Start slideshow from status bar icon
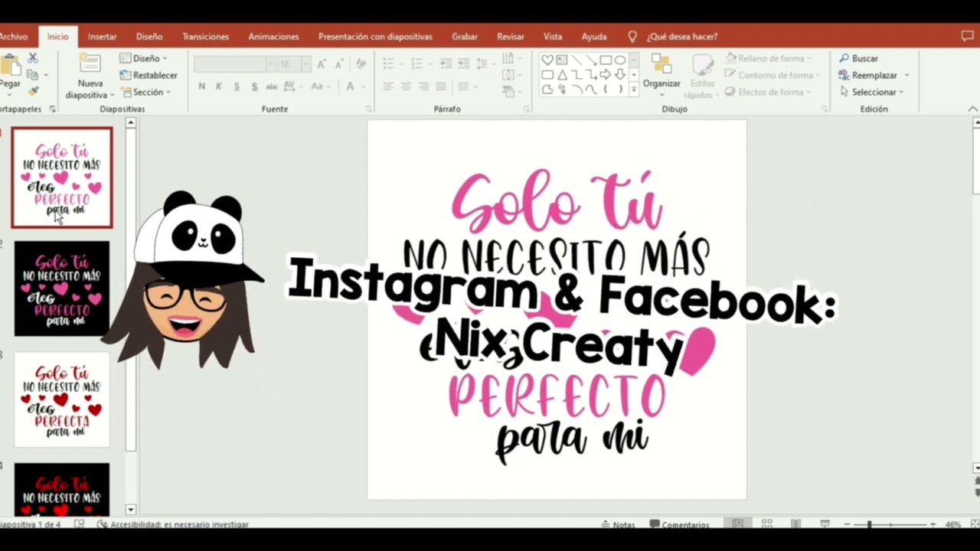The image size is (980, 551). coord(825,524)
